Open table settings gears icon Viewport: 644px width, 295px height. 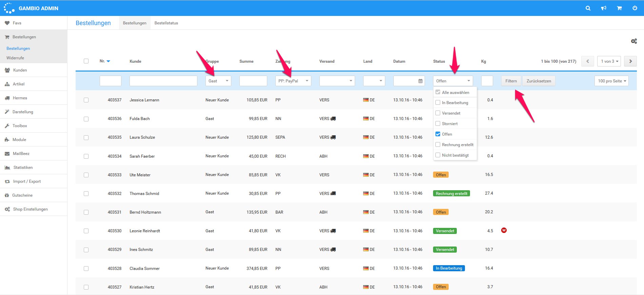633,41
